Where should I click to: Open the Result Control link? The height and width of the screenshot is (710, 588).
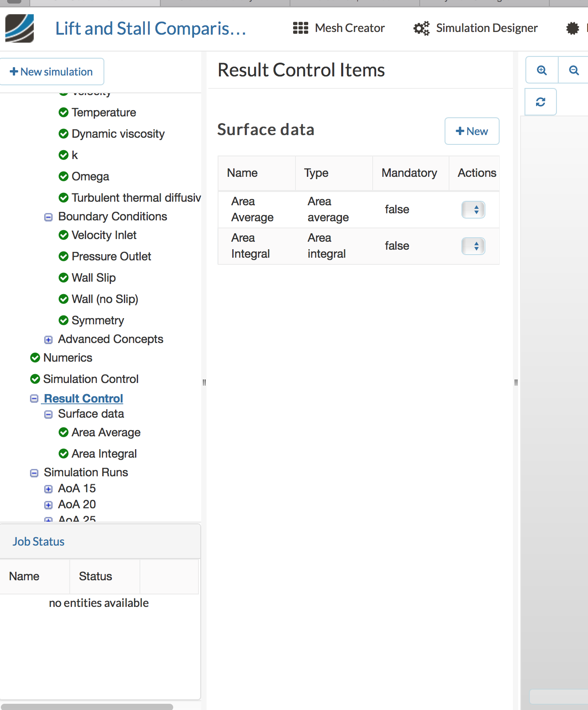pos(83,399)
